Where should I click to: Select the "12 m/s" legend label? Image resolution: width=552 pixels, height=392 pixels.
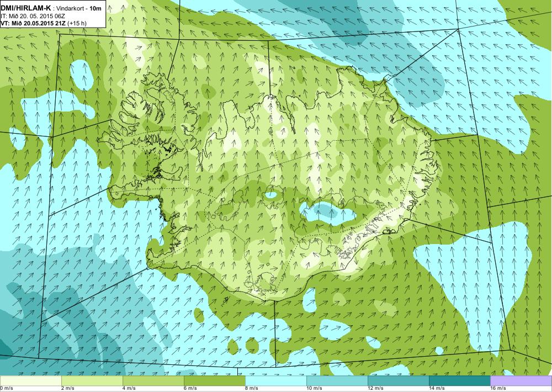point(375,389)
